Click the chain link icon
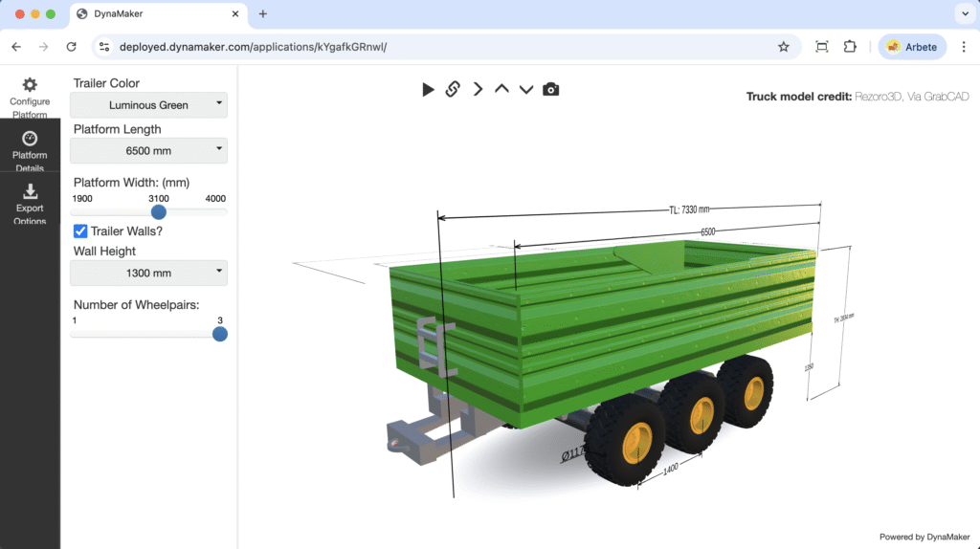This screenshot has width=980, height=549. [453, 89]
